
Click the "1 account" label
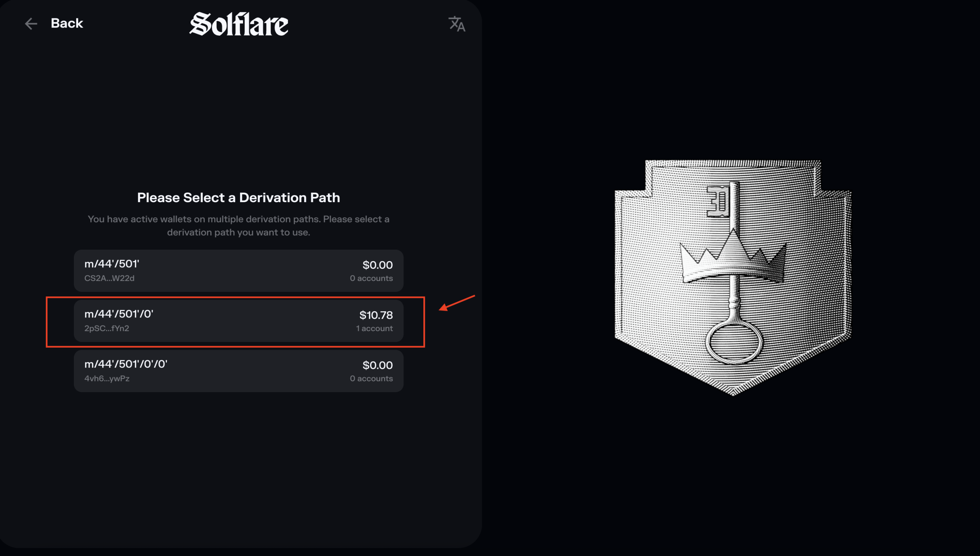click(x=374, y=329)
